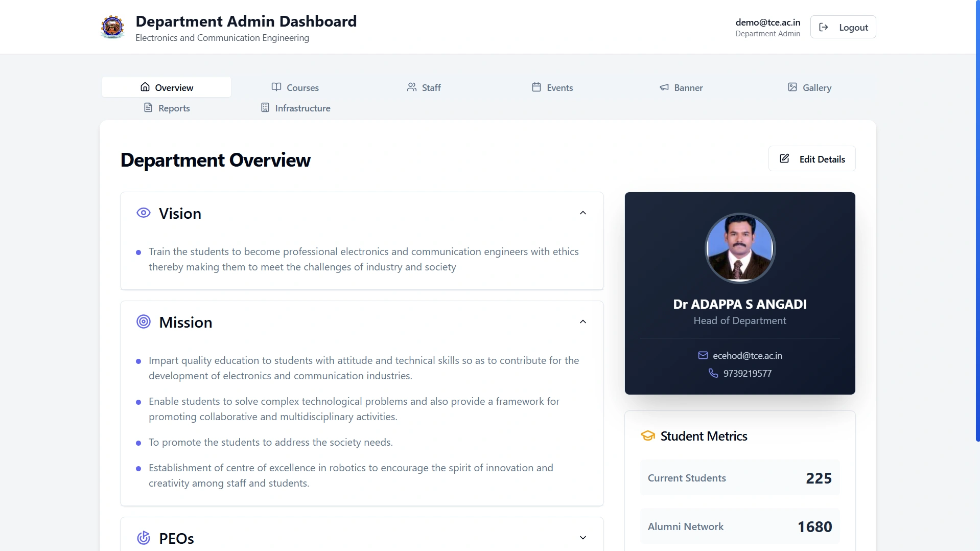The height and width of the screenshot is (551, 980).
Task: Click the book icon beside Courses
Action: click(x=276, y=87)
